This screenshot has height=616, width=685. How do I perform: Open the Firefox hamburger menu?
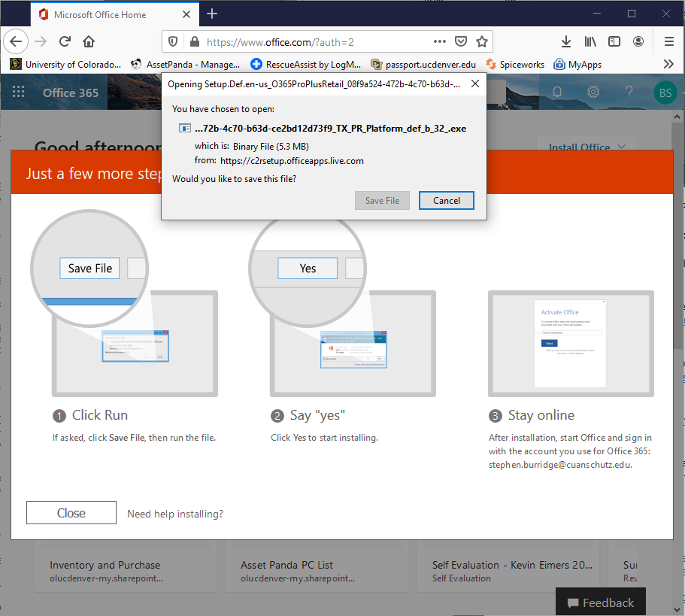(668, 41)
